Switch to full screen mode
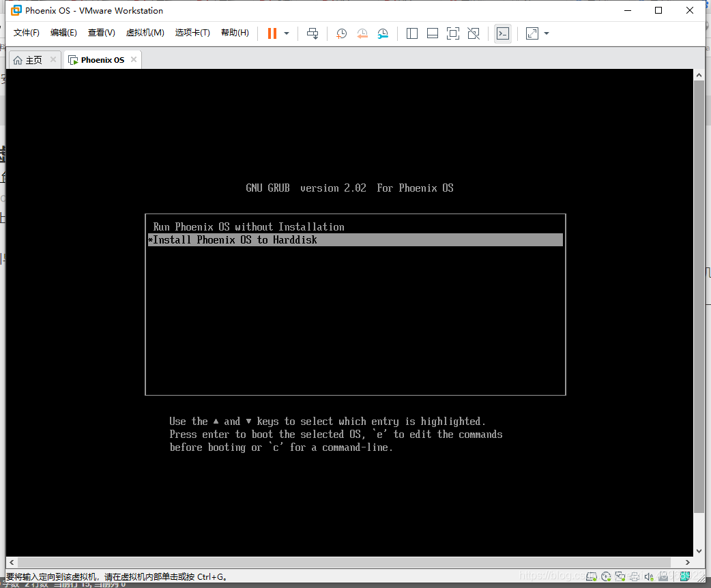This screenshot has width=711, height=588. point(453,33)
